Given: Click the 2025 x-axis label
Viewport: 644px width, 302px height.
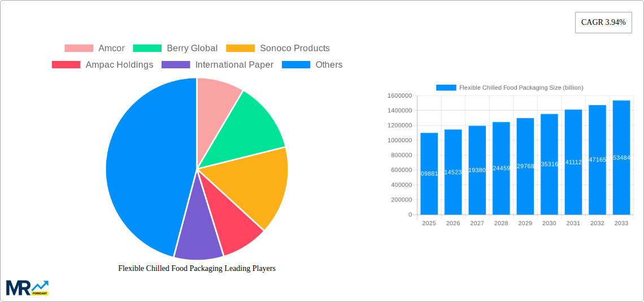Looking at the screenshot, I should click(429, 223).
